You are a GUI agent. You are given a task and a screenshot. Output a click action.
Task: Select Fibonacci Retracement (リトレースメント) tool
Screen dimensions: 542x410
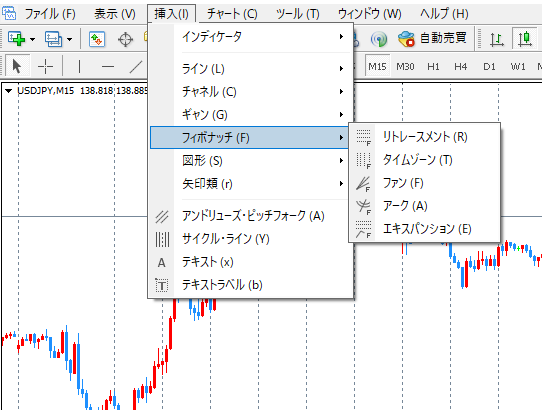point(424,137)
